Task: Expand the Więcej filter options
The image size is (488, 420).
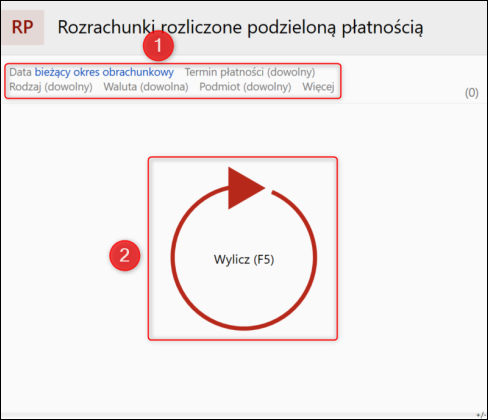Action: [318, 87]
